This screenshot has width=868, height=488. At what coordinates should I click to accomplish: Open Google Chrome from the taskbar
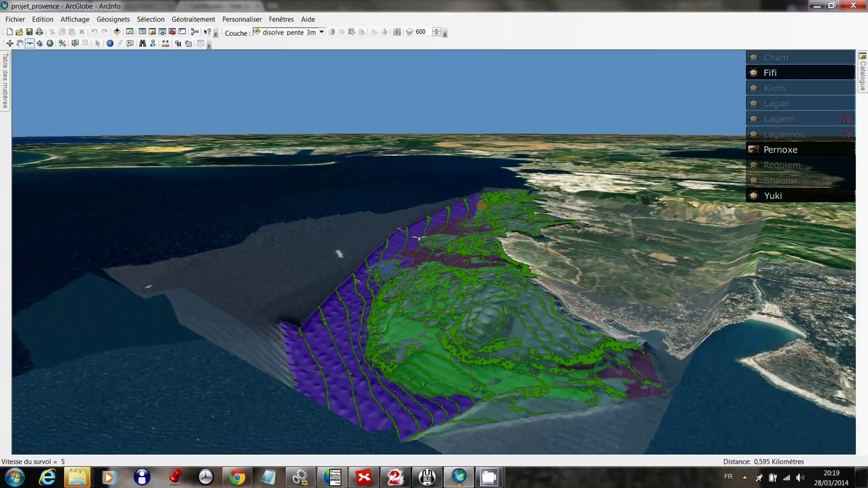pos(237,477)
